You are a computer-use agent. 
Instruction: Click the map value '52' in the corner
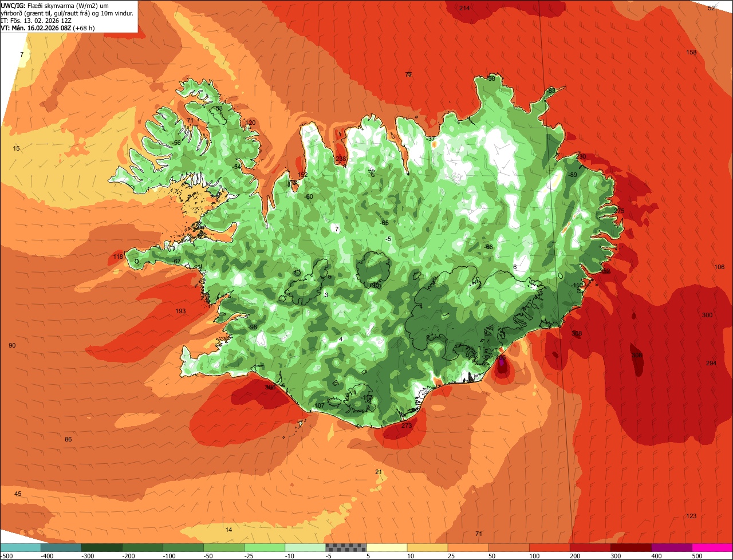[711, 8]
